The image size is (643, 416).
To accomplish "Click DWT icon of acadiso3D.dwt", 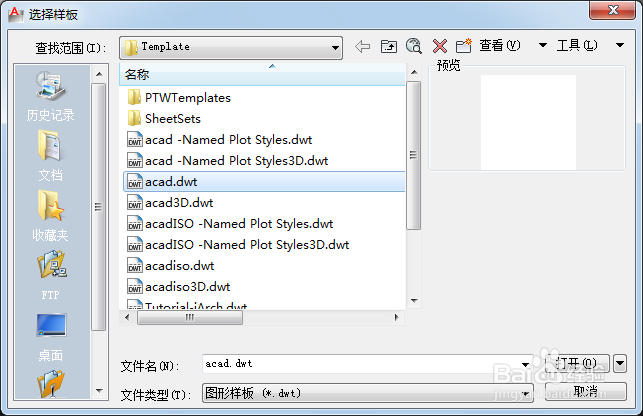I will (x=135, y=286).
